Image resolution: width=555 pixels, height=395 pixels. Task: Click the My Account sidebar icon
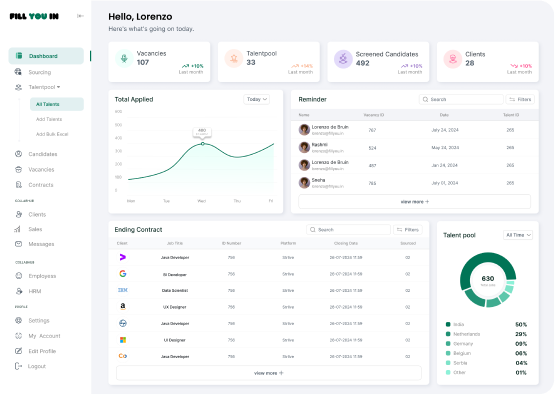click(18, 336)
